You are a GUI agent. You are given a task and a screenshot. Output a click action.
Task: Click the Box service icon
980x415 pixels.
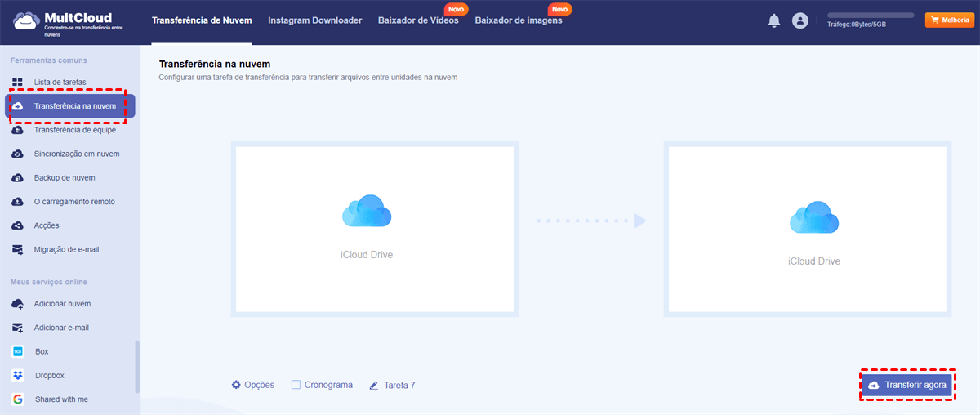[x=17, y=351]
